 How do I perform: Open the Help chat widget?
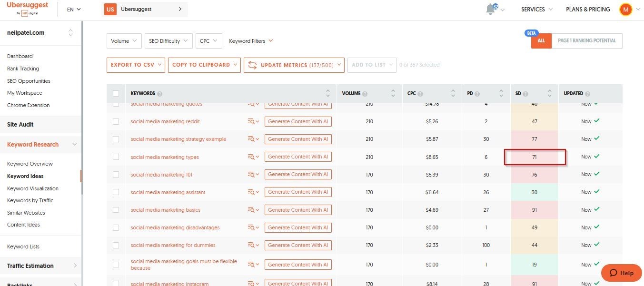[621, 273]
